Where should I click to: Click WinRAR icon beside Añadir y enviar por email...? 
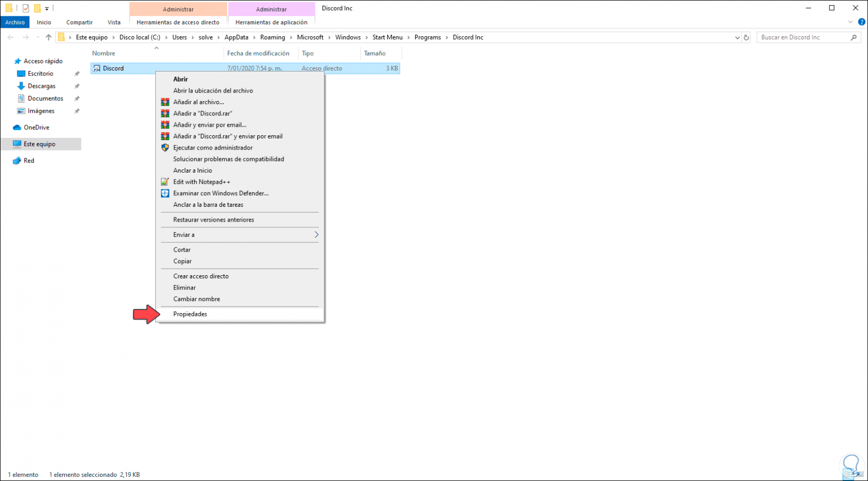click(165, 125)
